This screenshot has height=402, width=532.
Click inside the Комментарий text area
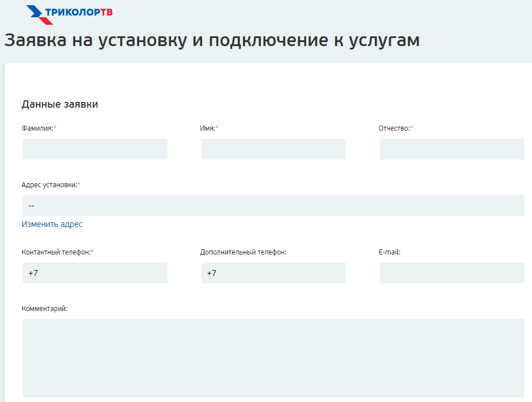tap(273, 358)
